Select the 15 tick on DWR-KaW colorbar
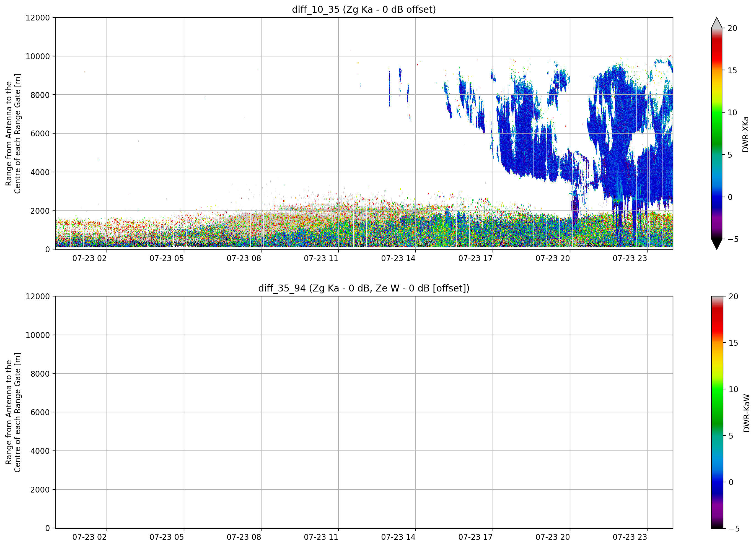 coord(733,343)
